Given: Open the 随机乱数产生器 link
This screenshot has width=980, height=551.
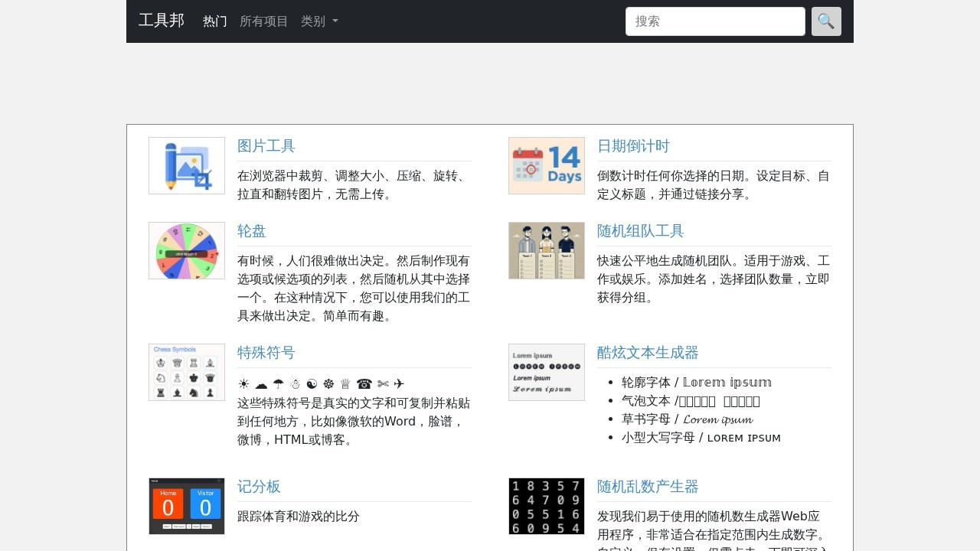Looking at the screenshot, I should click(648, 486).
